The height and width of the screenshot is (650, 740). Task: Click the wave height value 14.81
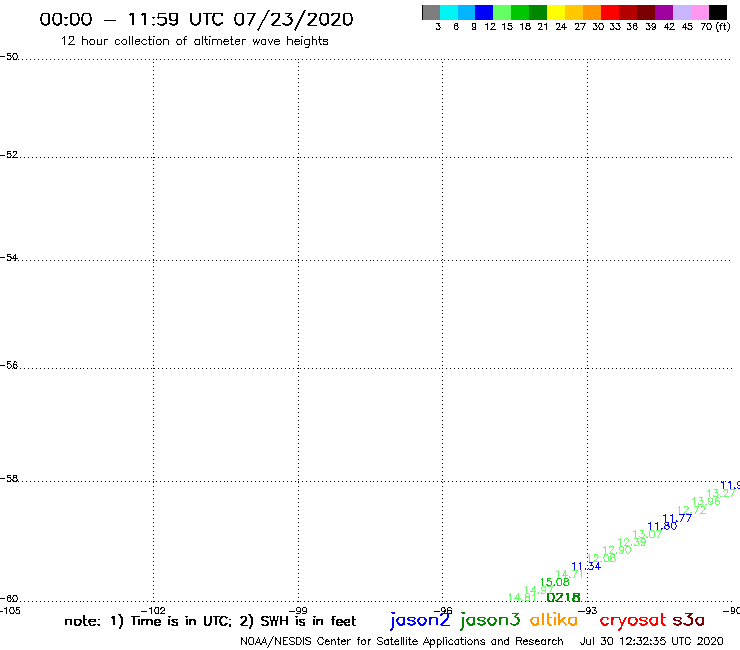[x=522, y=598]
